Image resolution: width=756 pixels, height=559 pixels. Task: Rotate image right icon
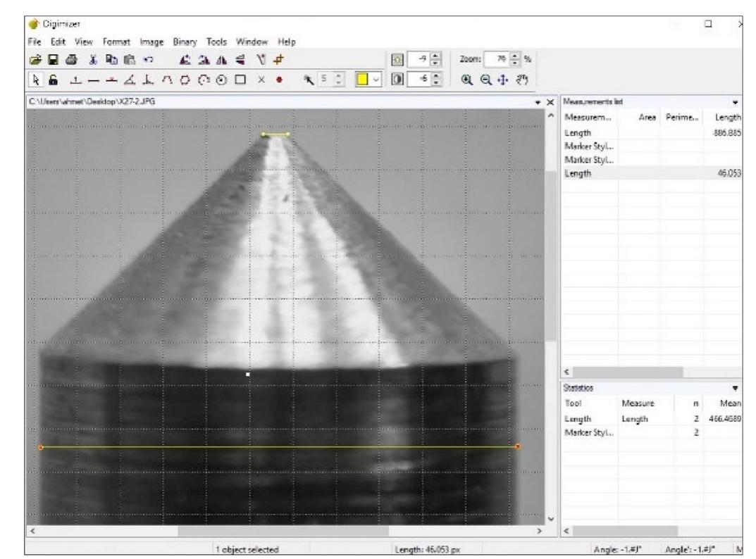204,60
